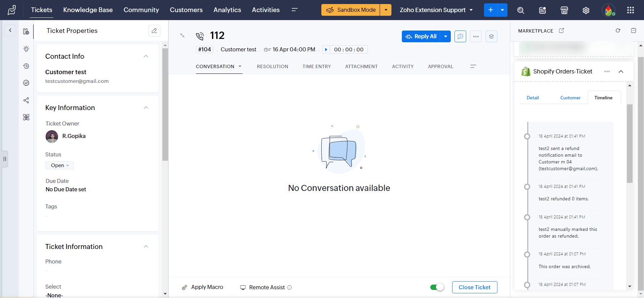Click the share icon in left sidebar
644x298 pixels.
point(26,100)
